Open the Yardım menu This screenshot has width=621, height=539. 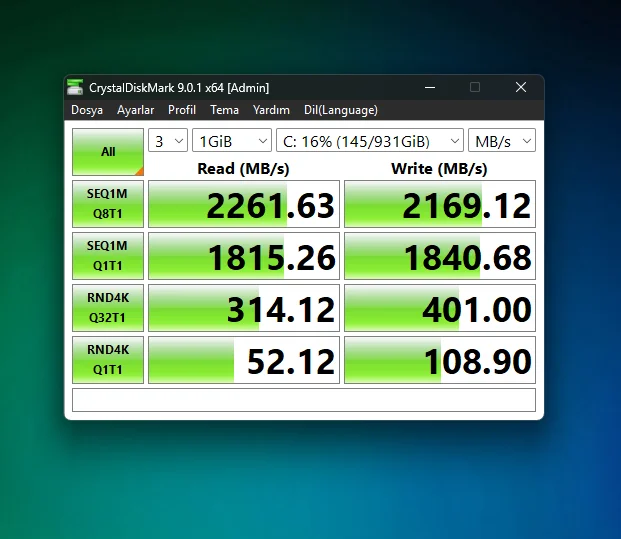point(271,110)
